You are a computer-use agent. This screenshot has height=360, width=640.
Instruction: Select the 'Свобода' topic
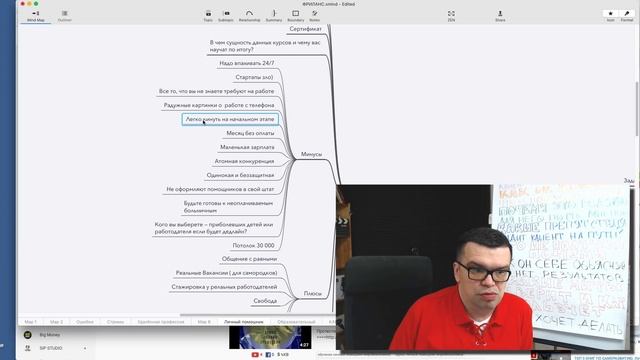point(265,301)
